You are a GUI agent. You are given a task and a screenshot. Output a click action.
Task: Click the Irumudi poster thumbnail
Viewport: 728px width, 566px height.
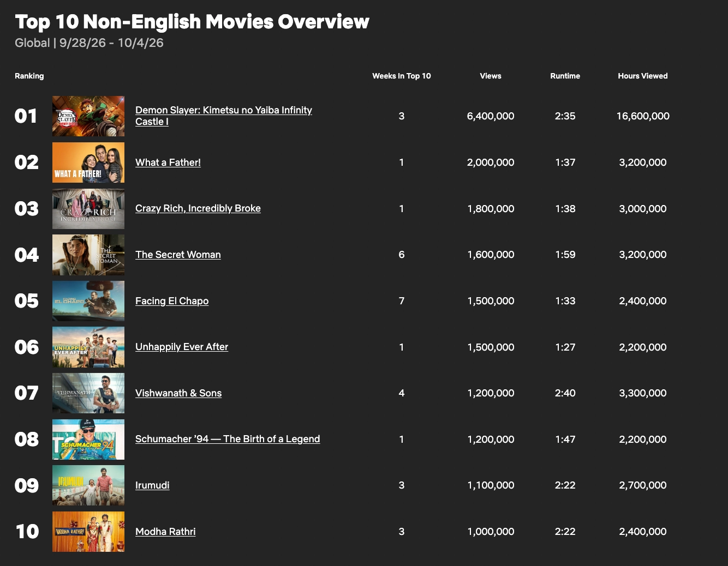(x=88, y=485)
